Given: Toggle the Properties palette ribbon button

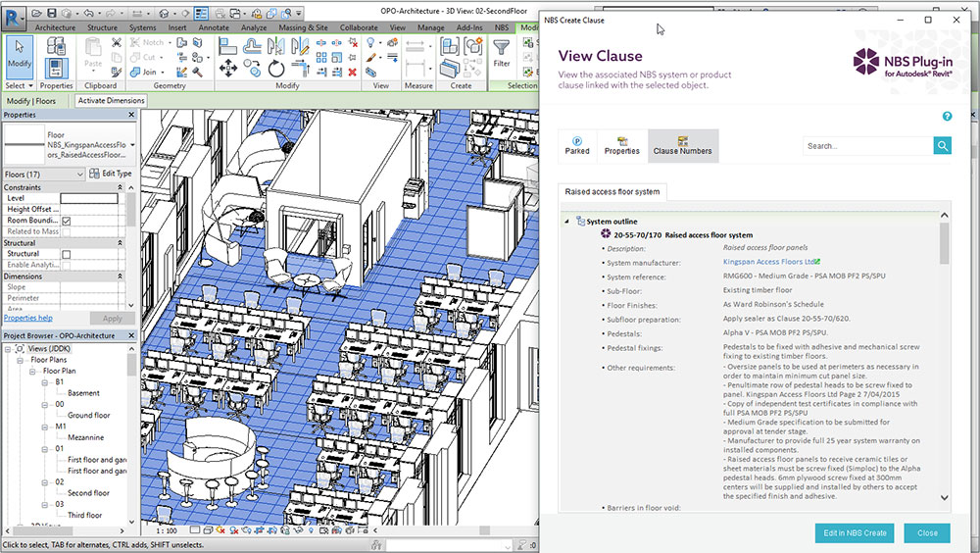Looking at the screenshot, I should click(x=56, y=68).
